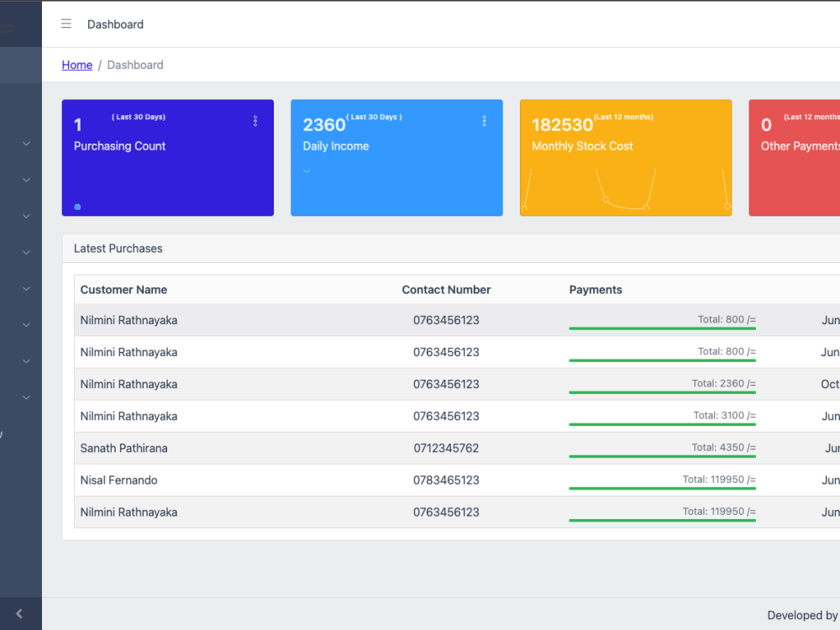The image size is (840, 630).
Task: Expand the topmost sidebar menu chevron
Action: (26, 144)
